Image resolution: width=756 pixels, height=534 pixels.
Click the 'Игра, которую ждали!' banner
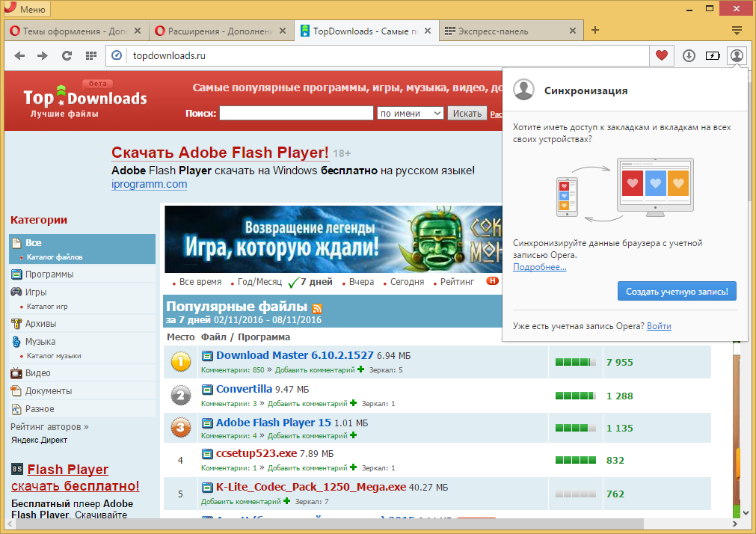coord(334,239)
